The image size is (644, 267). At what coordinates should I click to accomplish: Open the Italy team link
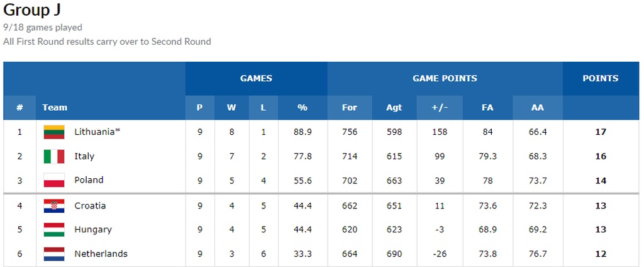pos(84,156)
